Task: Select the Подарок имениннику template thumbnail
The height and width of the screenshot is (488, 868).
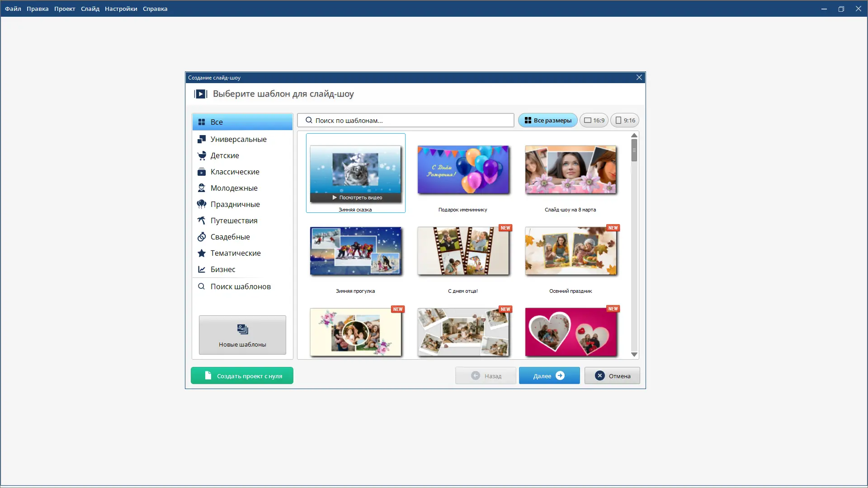Action: [x=463, y=169]
